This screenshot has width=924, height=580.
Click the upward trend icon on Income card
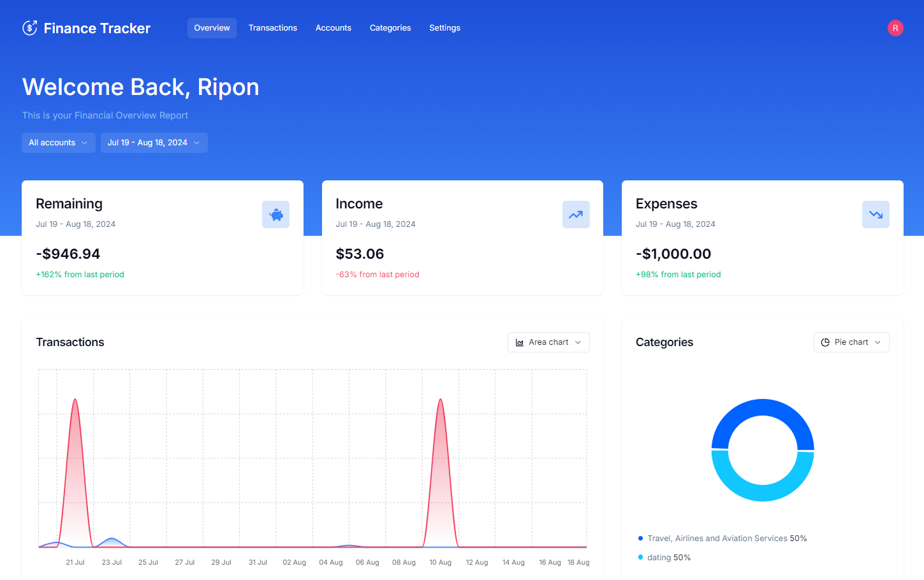(576, 214)
